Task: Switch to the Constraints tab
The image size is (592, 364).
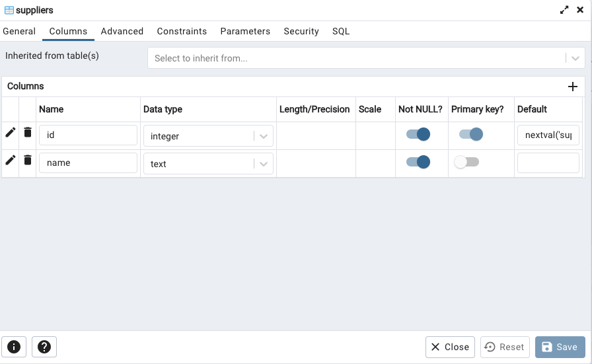Action: click(x=182, y=31)
